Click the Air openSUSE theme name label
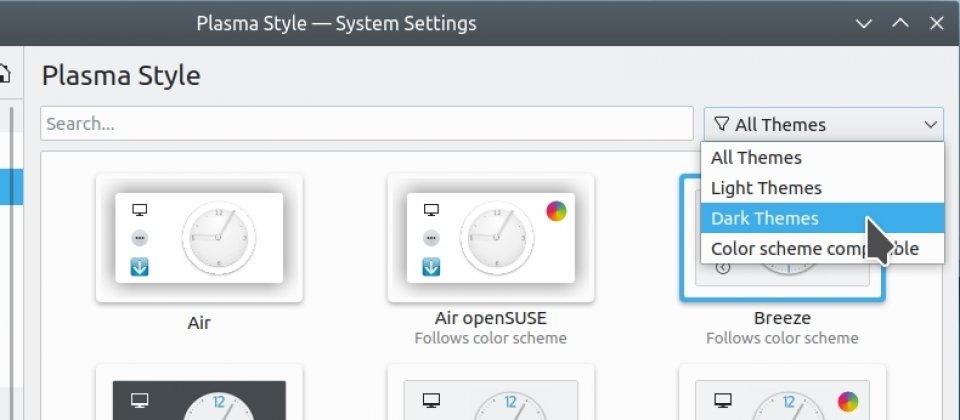Image resolution: width=960 pixels, height=420 pixels. (490, 318)
